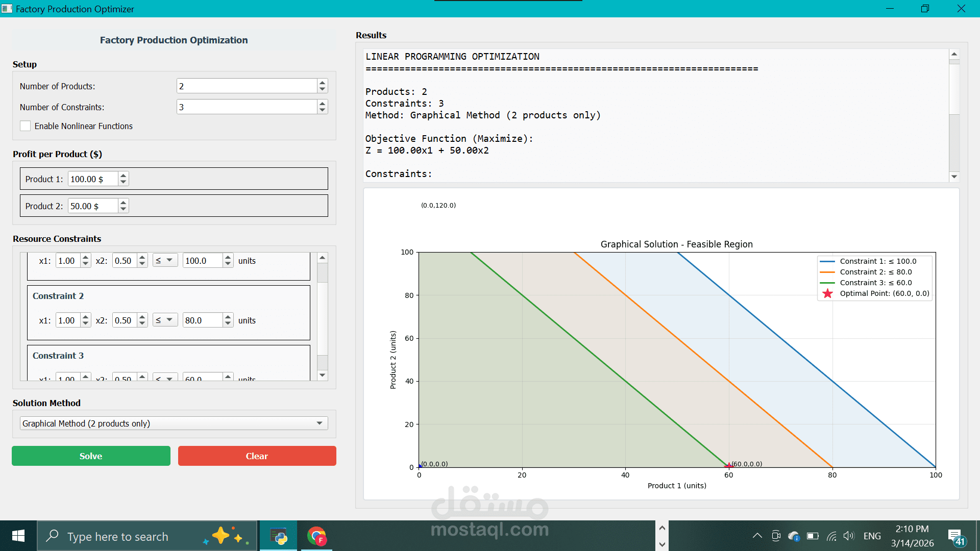Open Constraint 2 inequality operator dropdown

point(165,320)
